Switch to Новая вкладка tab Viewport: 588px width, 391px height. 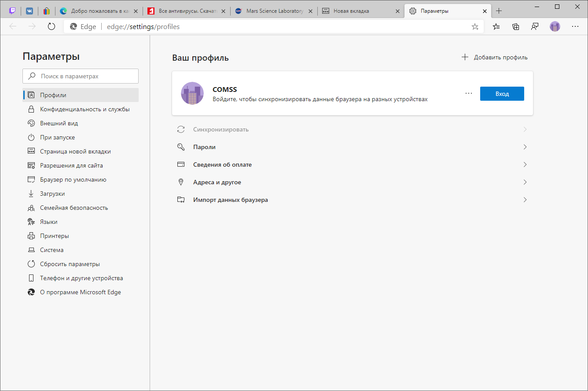(x=360, y=11)
